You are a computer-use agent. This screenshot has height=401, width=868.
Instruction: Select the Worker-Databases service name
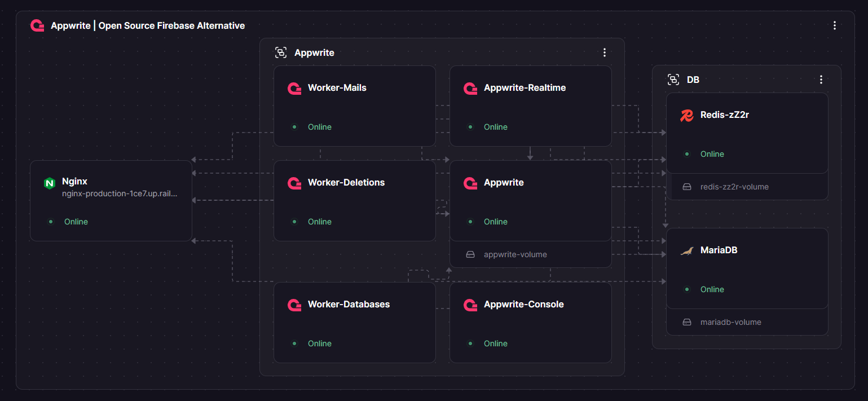pos(349,305)
